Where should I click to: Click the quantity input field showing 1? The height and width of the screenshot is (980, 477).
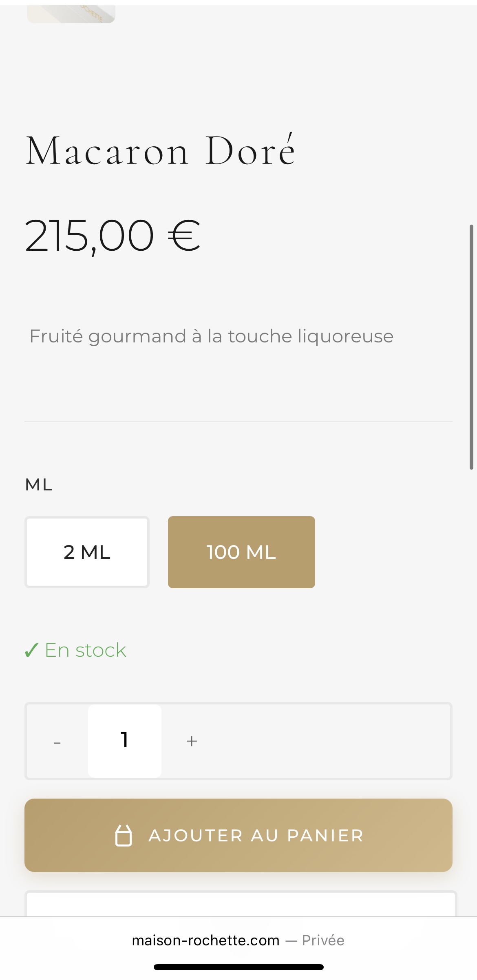pos(125,741)
